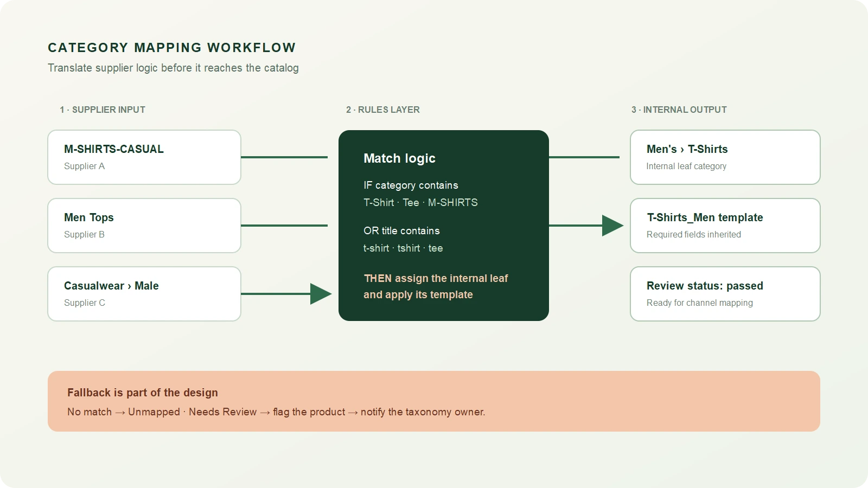This screenshot has height=488, width=868.
Task: Click the 'and apply its template' line
Action: 418,294
